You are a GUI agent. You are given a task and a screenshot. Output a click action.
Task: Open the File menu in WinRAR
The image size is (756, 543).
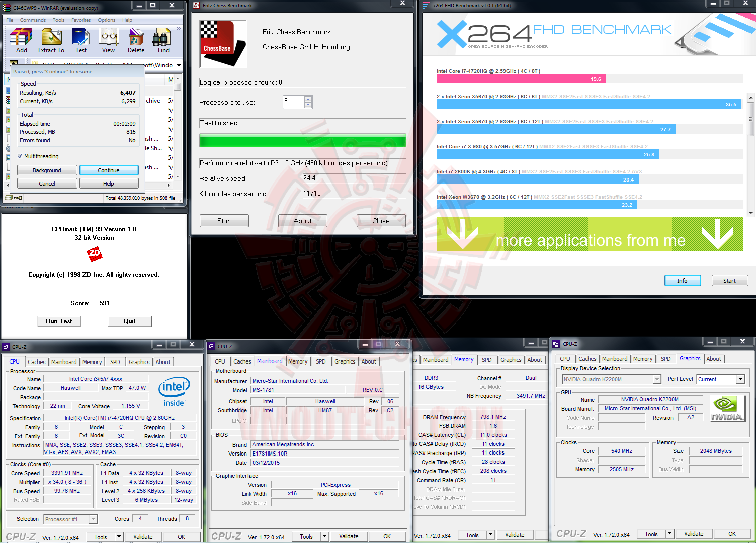pyautogui.click(x=10, y=20)
